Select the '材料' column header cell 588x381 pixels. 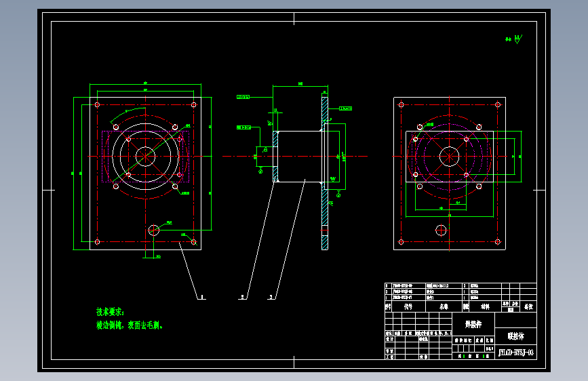point(485,306)
